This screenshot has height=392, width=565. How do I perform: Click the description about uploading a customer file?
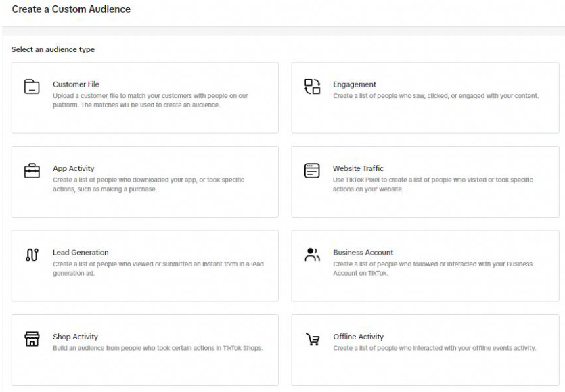[150, 100]
